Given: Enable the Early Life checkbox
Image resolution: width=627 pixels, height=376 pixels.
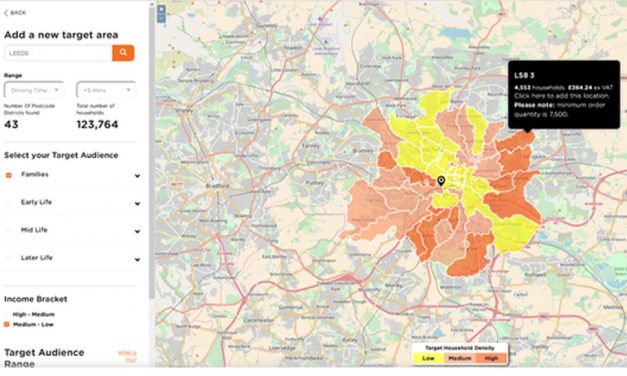Looking at the screenshot, I should [x=8, y=203].
